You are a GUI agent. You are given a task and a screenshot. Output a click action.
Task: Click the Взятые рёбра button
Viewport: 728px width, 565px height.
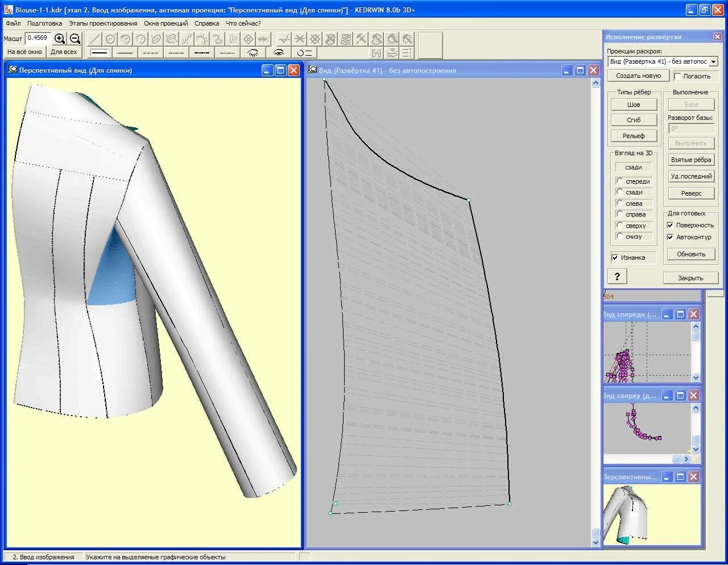point(691,160)
